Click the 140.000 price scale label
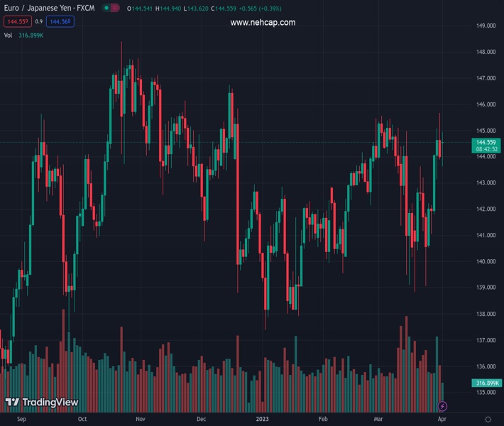504x426 pixels. coord(486,261)
